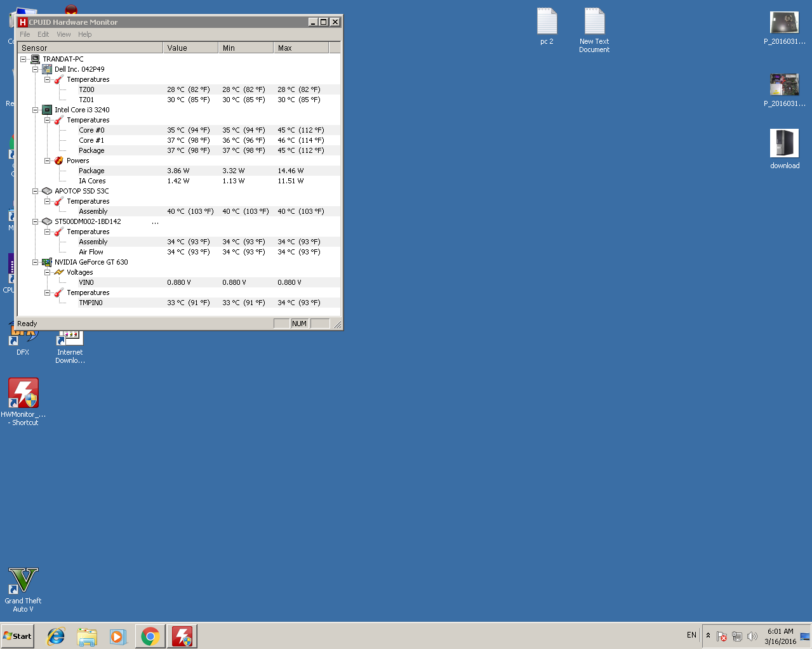
Task: Open the View menu in HWMonitor
Action: 63,34
